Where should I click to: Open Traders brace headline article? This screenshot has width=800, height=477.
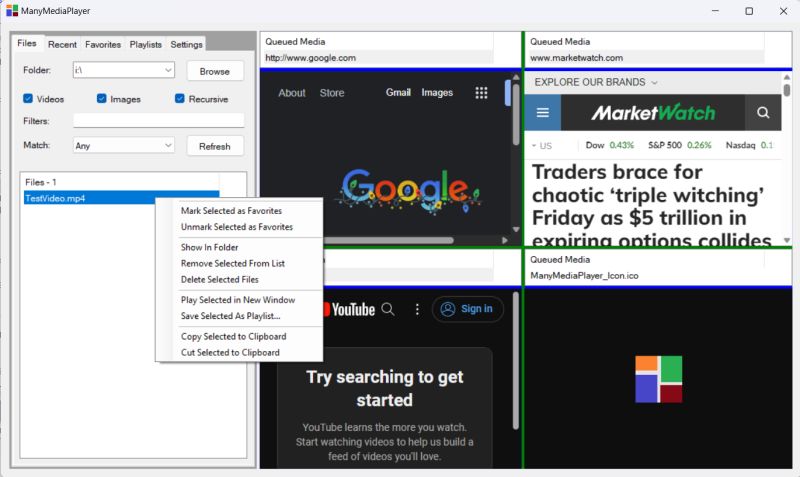click(x=651, y=206)
